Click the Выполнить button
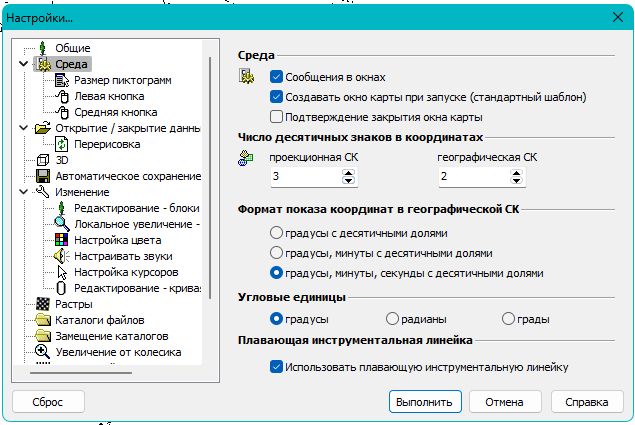Image resolution: width=635 pixels, height=425 pixels. click(x=425, y=402)
